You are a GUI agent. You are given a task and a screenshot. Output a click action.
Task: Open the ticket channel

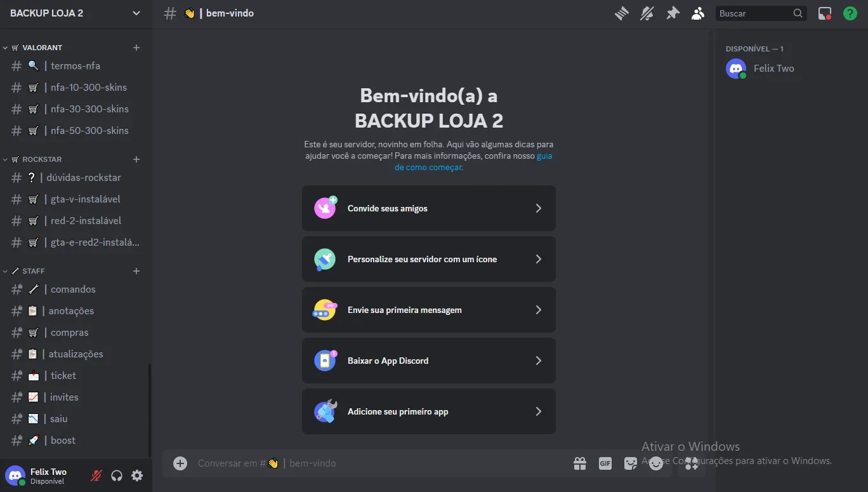point(76,376)
